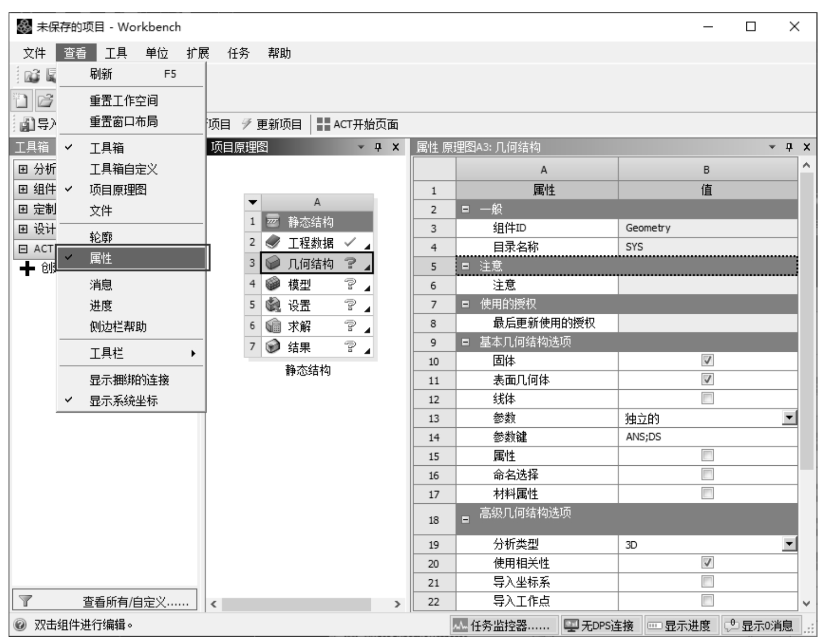Enable the 导入工作点 checkbox
840x643 pixels.
coord(707,600)
